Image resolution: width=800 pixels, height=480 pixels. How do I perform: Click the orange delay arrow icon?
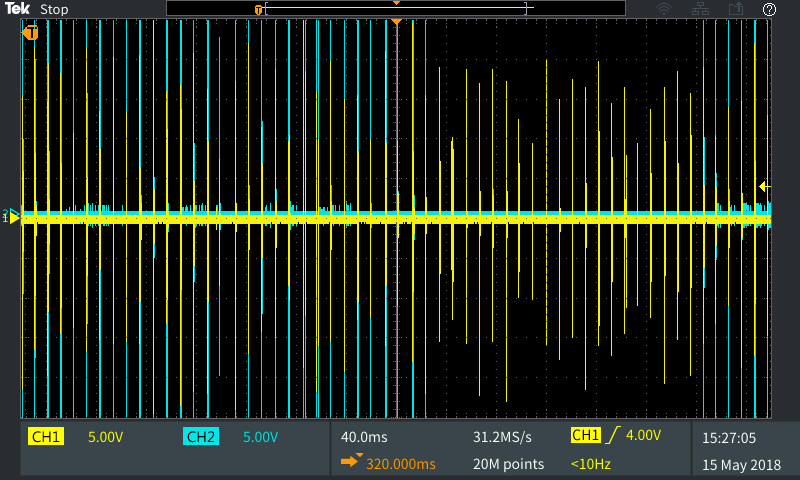pyautogui.click(x=351, y=461)
